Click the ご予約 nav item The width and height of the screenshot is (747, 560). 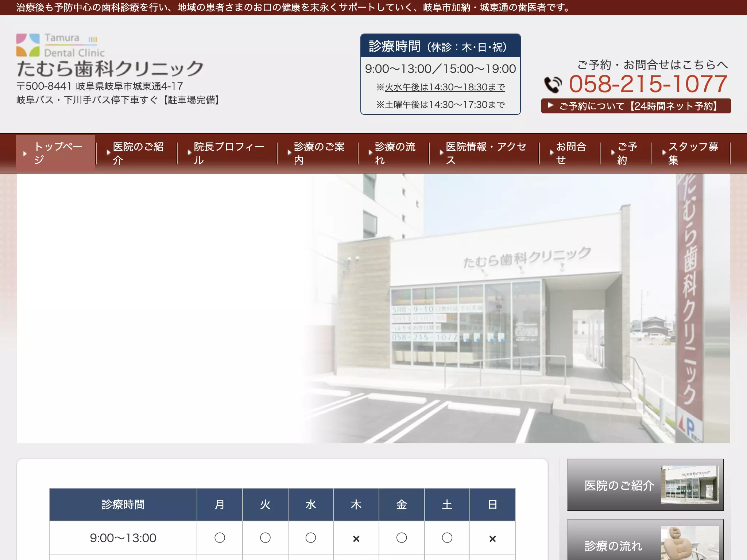[x=626, y=153]
